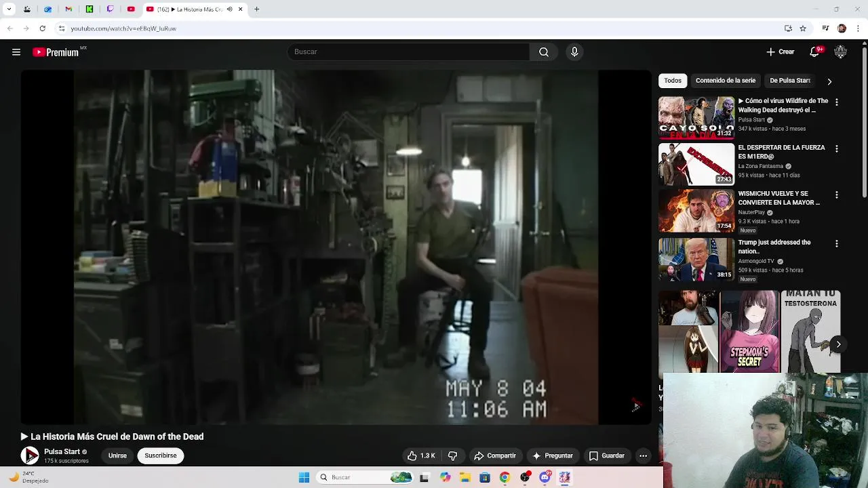Advance the Shorts shelf with next arrow
Viewport: 868px width, 488px height.
[x=838, y=344]
